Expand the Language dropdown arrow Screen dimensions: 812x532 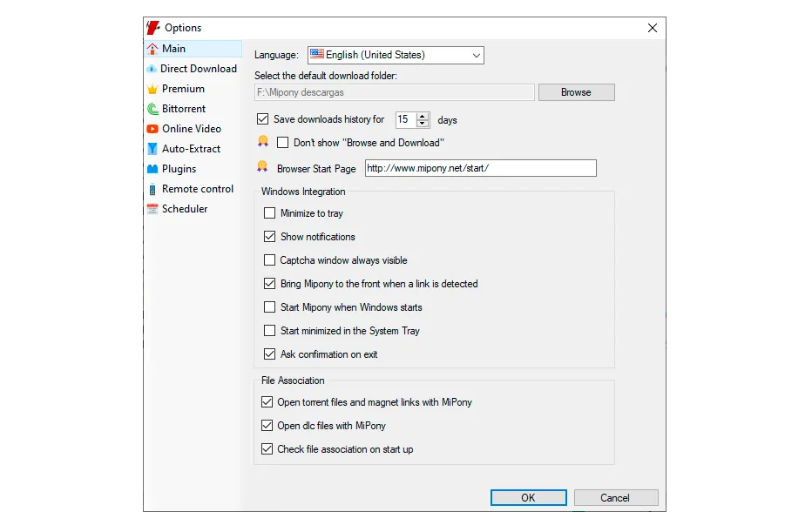point(476,56)
